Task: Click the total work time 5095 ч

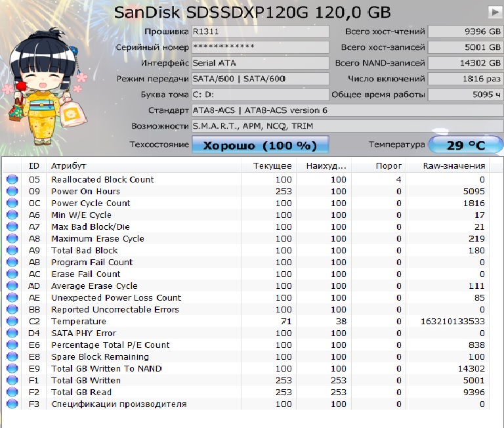Action: (x=465, y=95)
